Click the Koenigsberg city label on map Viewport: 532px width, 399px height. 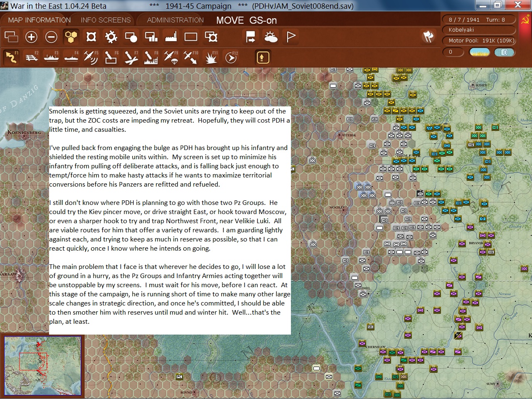tap(25, 133)
